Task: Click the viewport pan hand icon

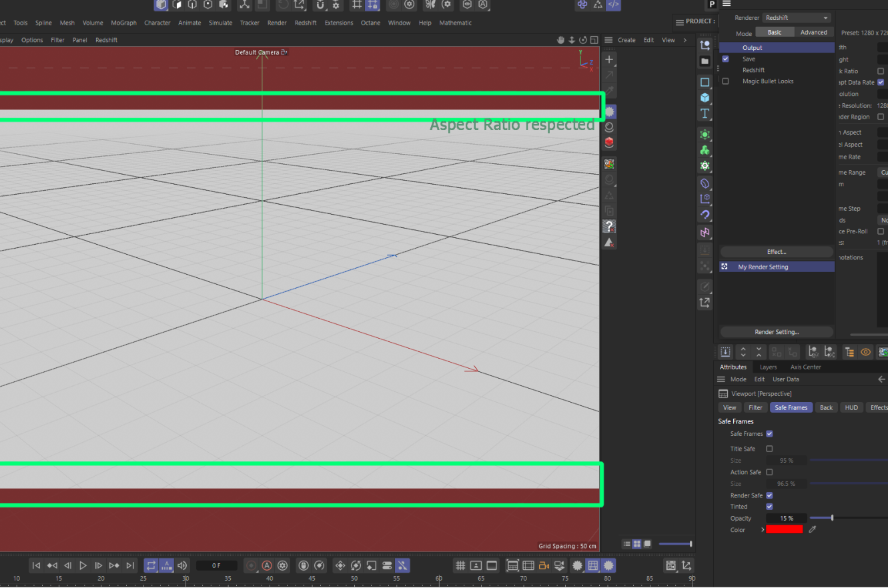Action: point(561,40)
